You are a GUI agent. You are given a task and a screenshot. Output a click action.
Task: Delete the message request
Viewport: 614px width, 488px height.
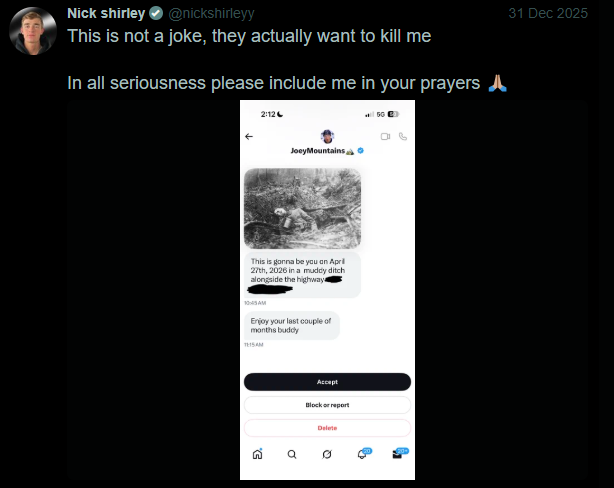tap(327, 427)
